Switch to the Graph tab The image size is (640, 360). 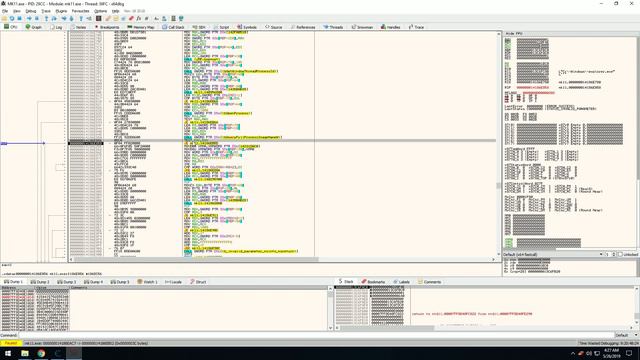pyautogui.click(x=33, y=27)
